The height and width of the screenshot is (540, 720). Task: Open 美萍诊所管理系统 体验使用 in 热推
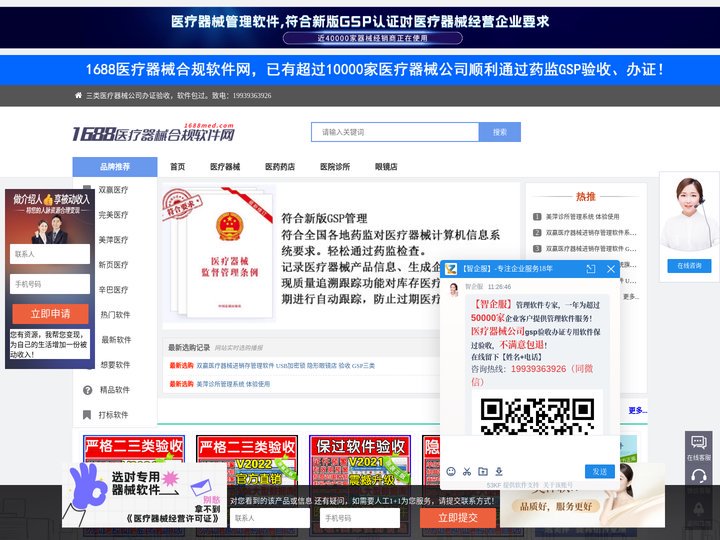pyautogui.click(x=582, y=216)
